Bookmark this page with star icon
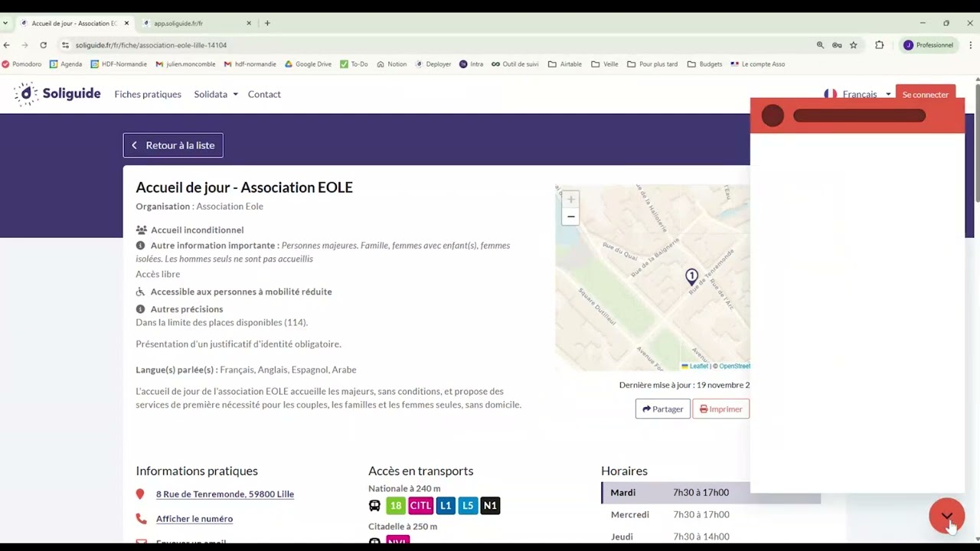This screenshot has height=551, width=980. click(x=853, y=45)
